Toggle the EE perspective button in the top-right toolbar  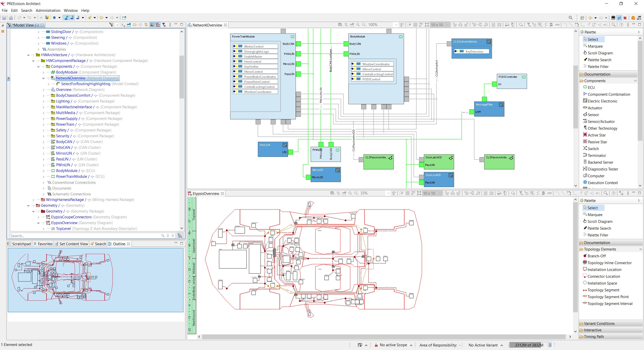[x=619, y=18]
